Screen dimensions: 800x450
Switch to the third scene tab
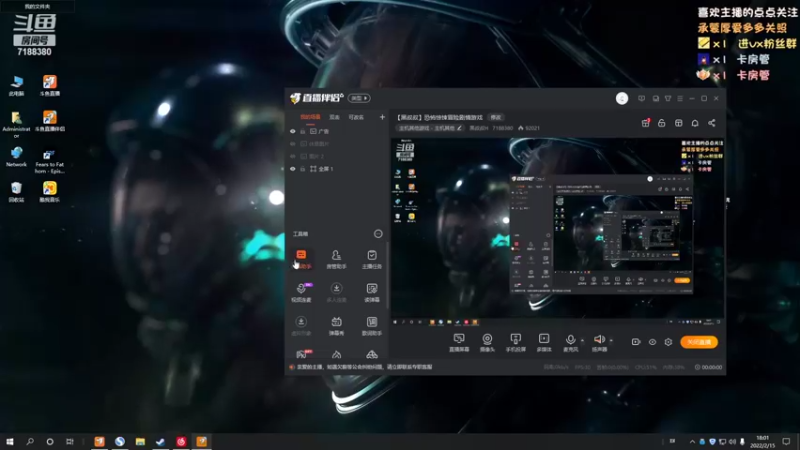tap(356, 117)
